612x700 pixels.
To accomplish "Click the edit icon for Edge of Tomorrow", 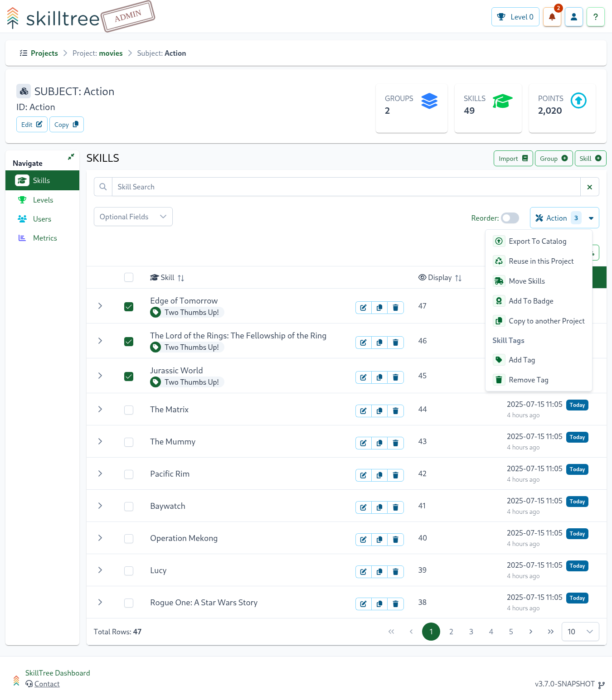I will pyautogui.click(x=364, y=308).
